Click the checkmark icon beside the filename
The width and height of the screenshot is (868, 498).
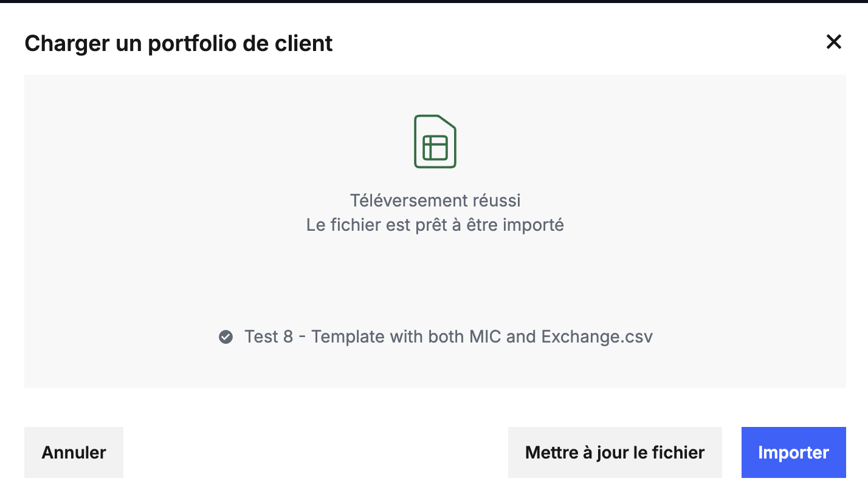point(226,336)
